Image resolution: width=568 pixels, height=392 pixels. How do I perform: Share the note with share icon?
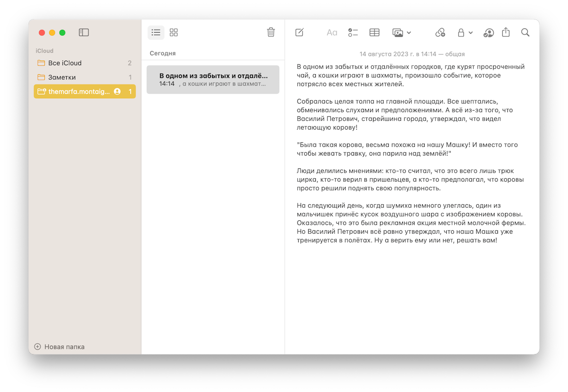click(506, 32)
